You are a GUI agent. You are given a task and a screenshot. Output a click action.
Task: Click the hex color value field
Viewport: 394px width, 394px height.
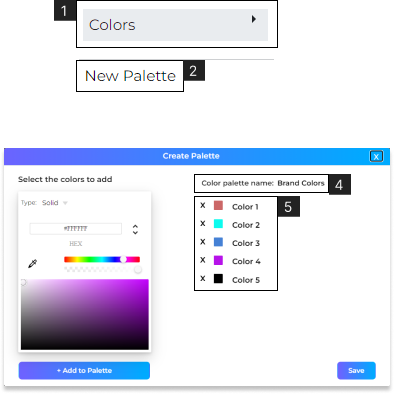(76, 229)
